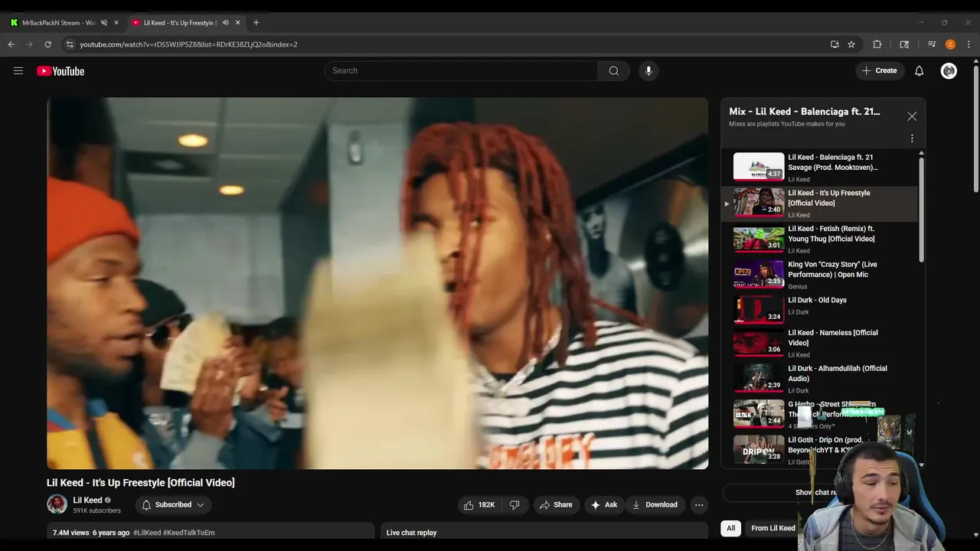View site information icon in address bar
This screenshot has height=551, width=980.
[x=70, y=44]
